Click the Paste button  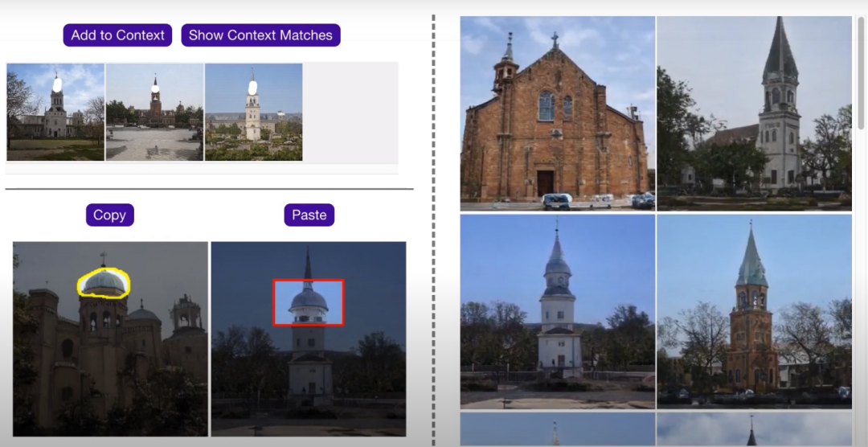(309, 215)
